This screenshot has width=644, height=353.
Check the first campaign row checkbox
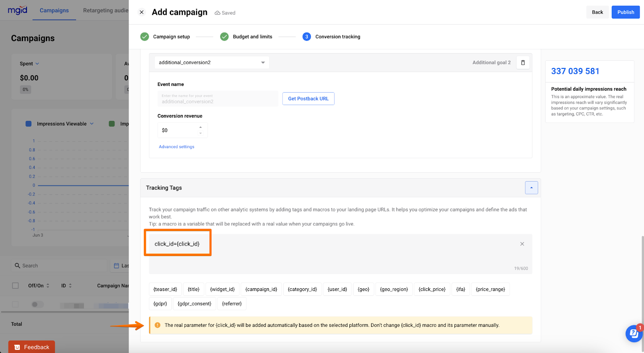[x=15, y=304]
